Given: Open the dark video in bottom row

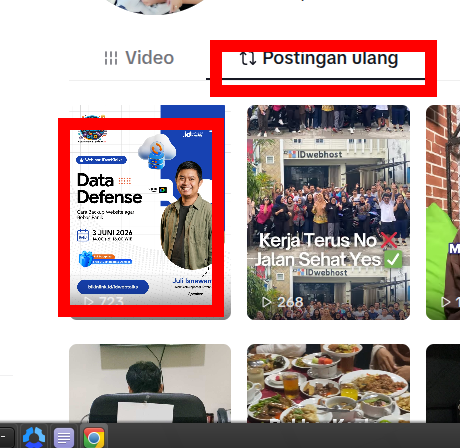Looking at the screenshot, I should [x=443, y=383].
